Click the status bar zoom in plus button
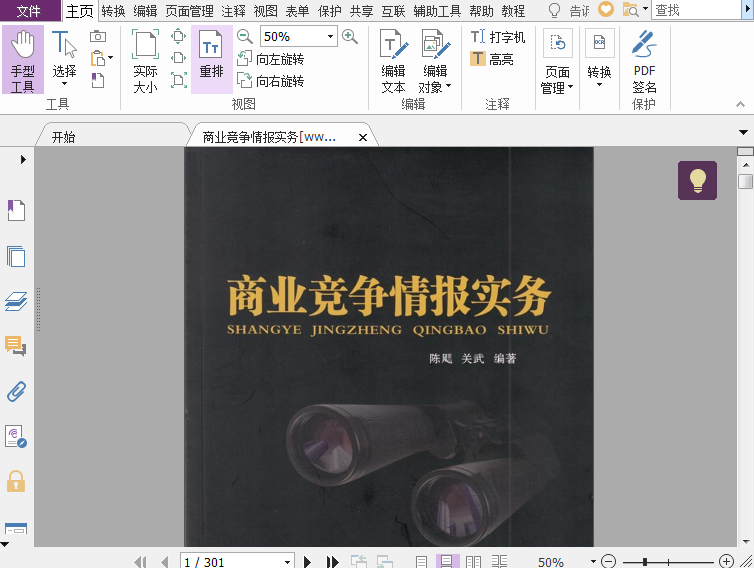This screenshot has width=754, height=568. 726,561
